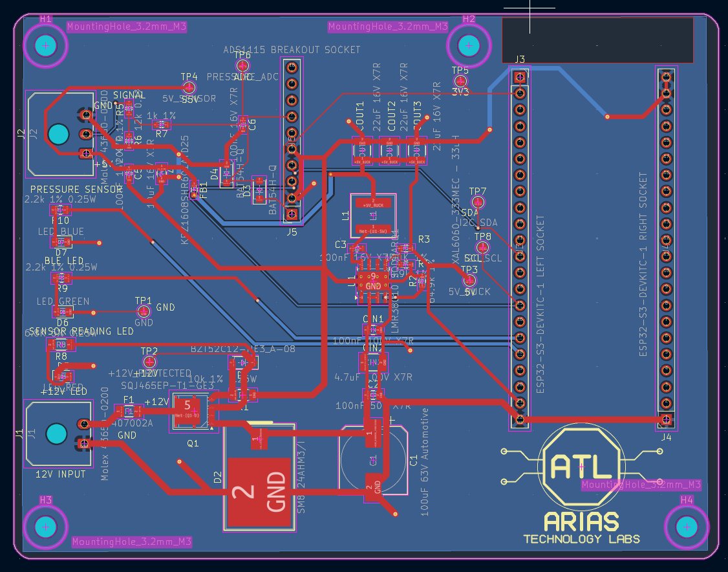Click 'TECHNOLOGY LABS' silkscreen text

(x=582, y=539)
